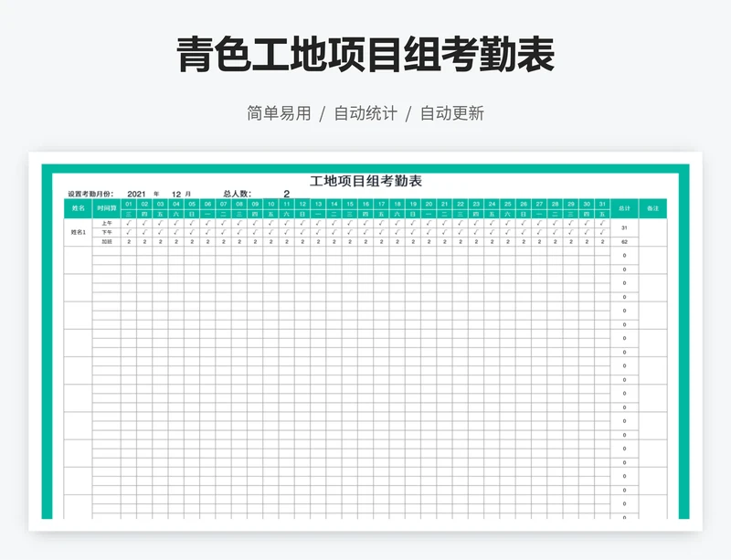The height and width of the screenshot is (560, 731).
Task: Click the 自动更新 tagline text
Action: 452,113
